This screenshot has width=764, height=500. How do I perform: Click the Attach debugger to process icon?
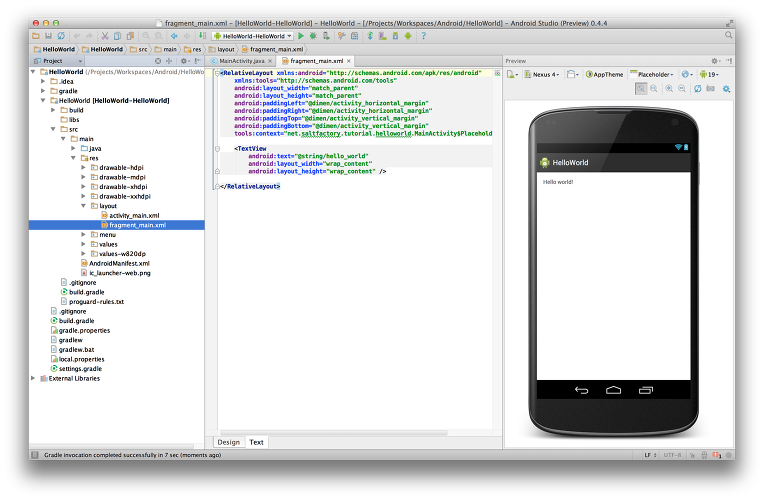tap(326, 36)
